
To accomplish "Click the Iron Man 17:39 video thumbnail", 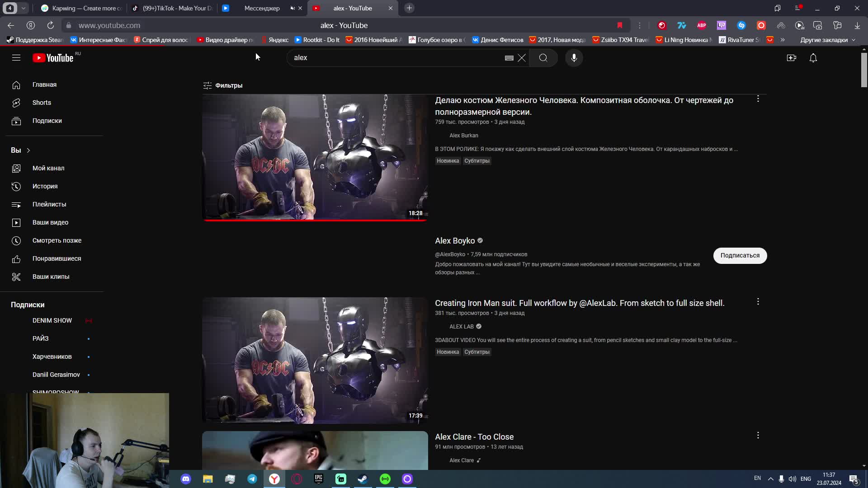I will click(315, 361).
